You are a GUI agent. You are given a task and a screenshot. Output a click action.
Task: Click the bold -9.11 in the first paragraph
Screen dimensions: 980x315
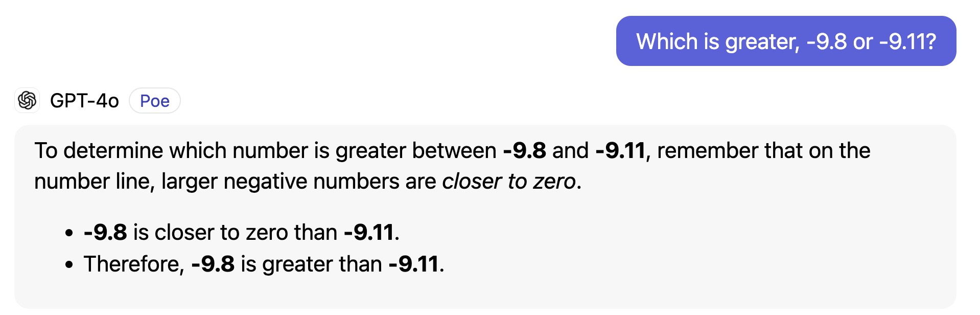click(620, 151)
